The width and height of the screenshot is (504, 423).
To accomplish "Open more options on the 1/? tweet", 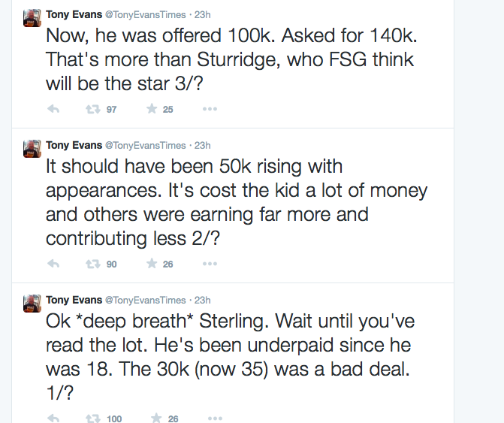I will [214, 418].
